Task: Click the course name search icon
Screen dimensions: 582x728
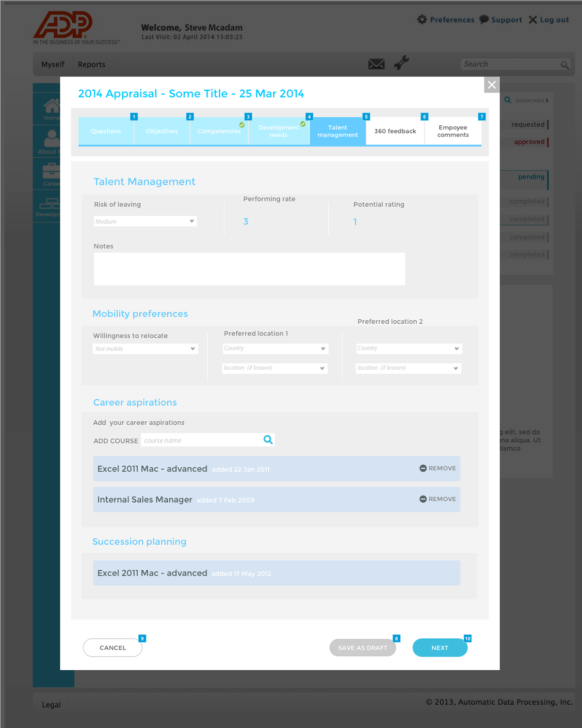Action: click(x=268, y=440)
